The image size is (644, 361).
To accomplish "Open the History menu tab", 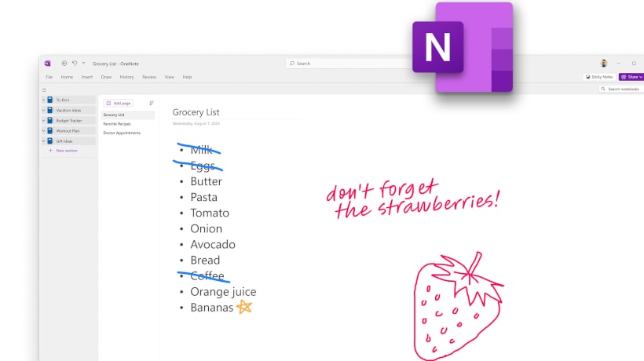I will pos(127,77).
